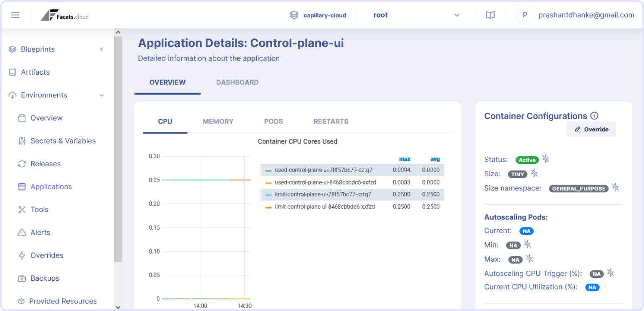Image resolution: width=644 pixels, height=311 pixels.
Task: Click the Container CPU Cores Used title
Action: [298, 142]
